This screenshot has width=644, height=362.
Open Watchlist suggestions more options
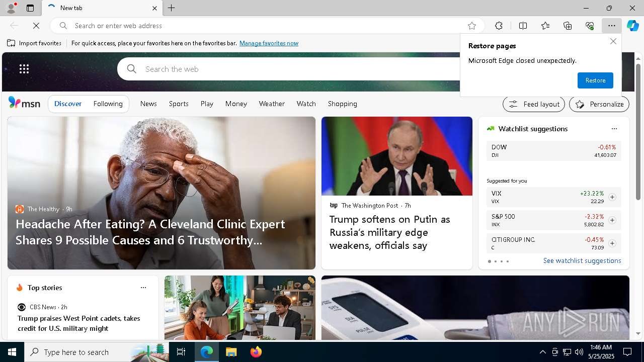pyautogui.click(x=614, y=129)
